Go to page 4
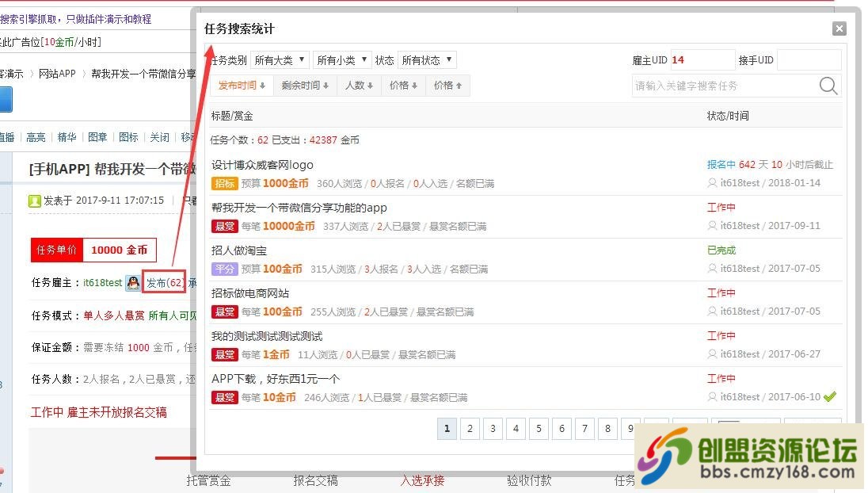This screenshot has height=493, width=868. [x=516, y=428]
